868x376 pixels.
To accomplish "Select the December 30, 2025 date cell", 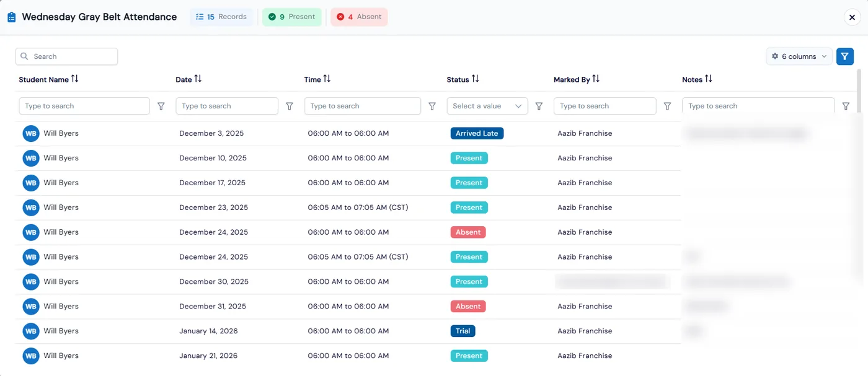I will tap(214, 282).
